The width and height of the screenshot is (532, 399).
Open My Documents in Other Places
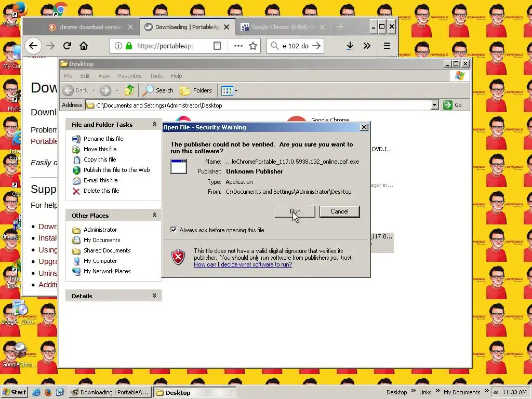[x=102, y=240]
